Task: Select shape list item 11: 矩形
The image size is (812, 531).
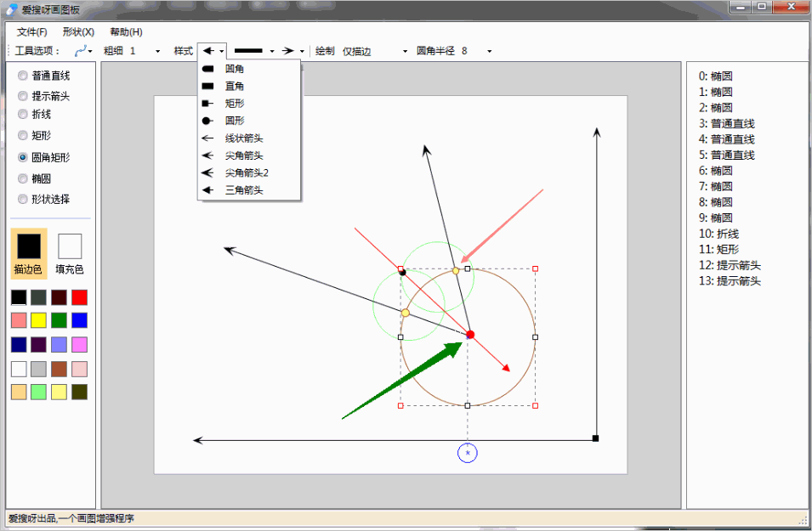Action: coord(718,250)
